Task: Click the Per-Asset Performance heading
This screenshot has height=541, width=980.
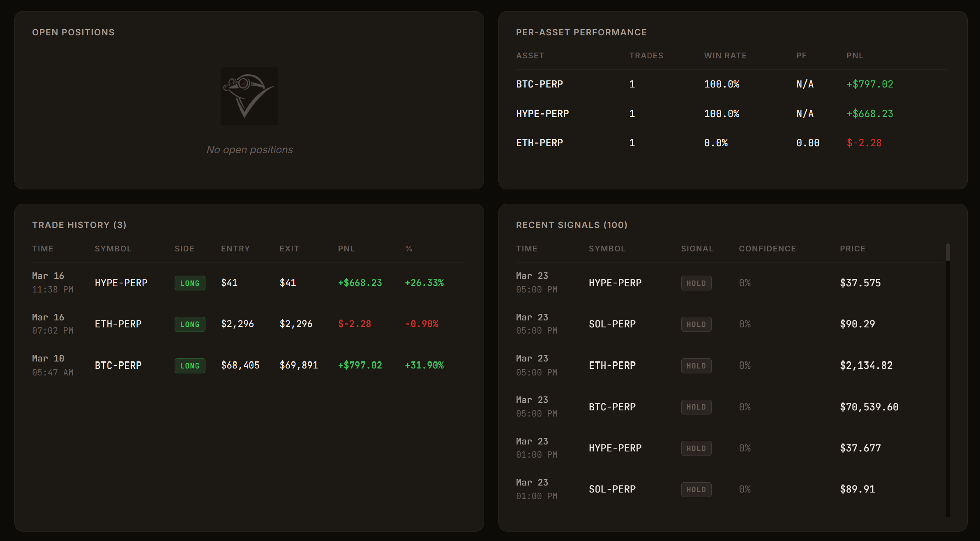Action: pyautogui.click(x=581, y=32)
